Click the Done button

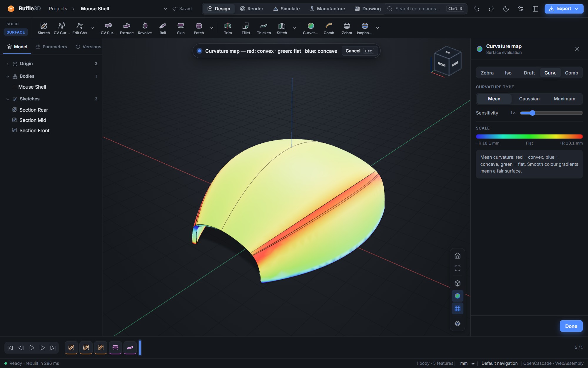pos(571,326)
